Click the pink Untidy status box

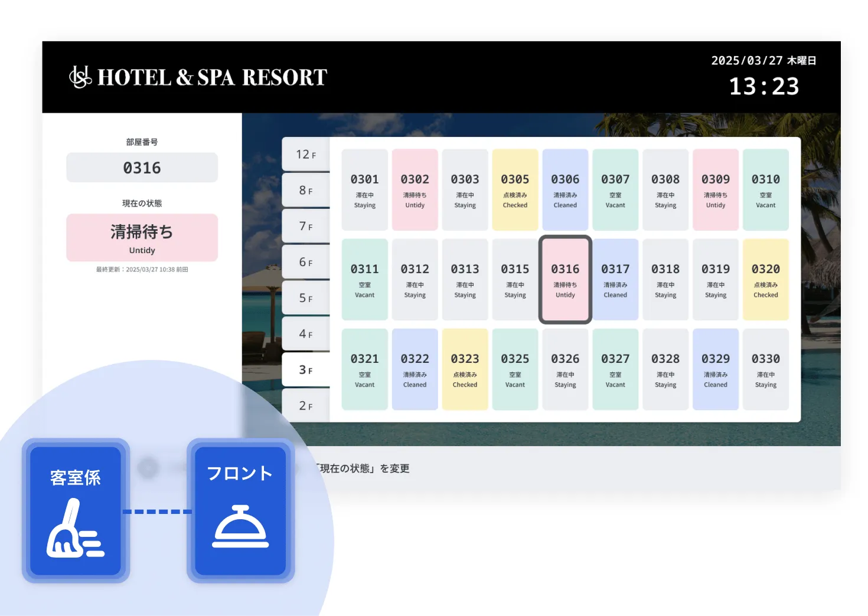point(142,238)
